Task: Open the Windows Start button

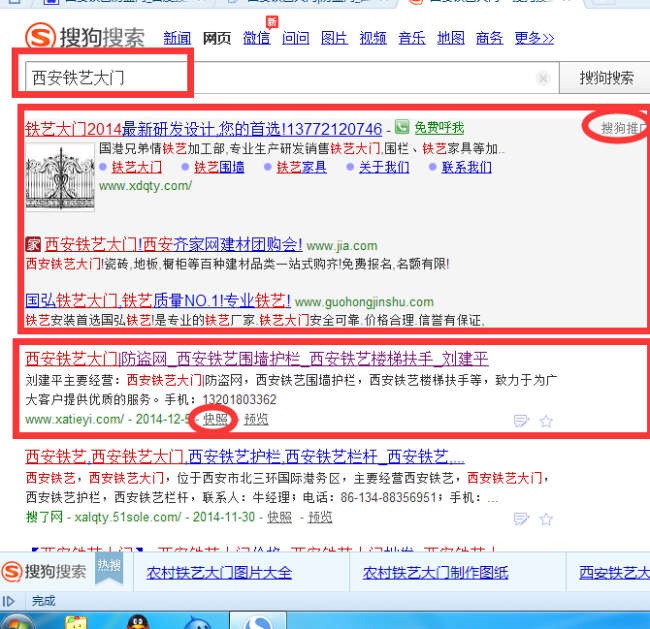Action: pos(17,622)
